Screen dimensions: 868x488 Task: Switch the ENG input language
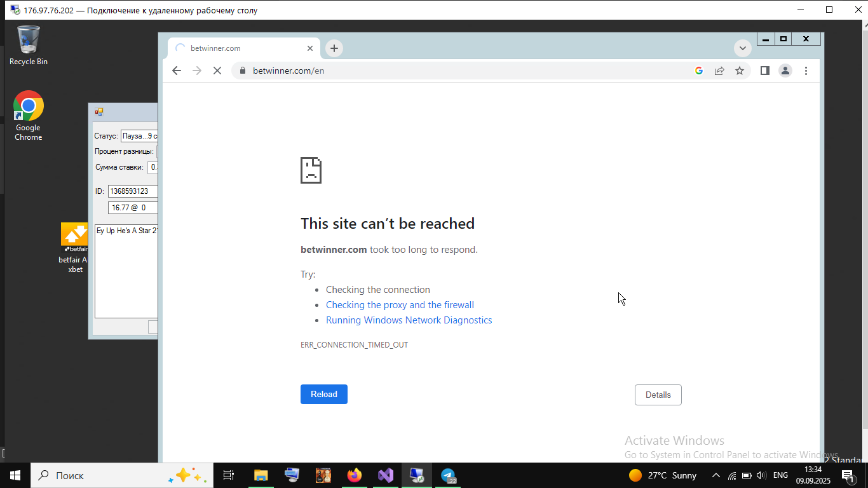point(780,475)
